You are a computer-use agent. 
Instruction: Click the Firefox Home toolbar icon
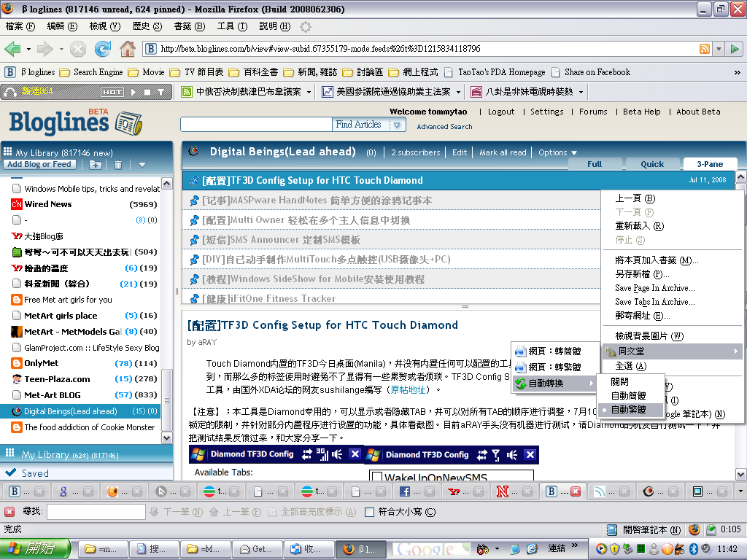[128, 49]
